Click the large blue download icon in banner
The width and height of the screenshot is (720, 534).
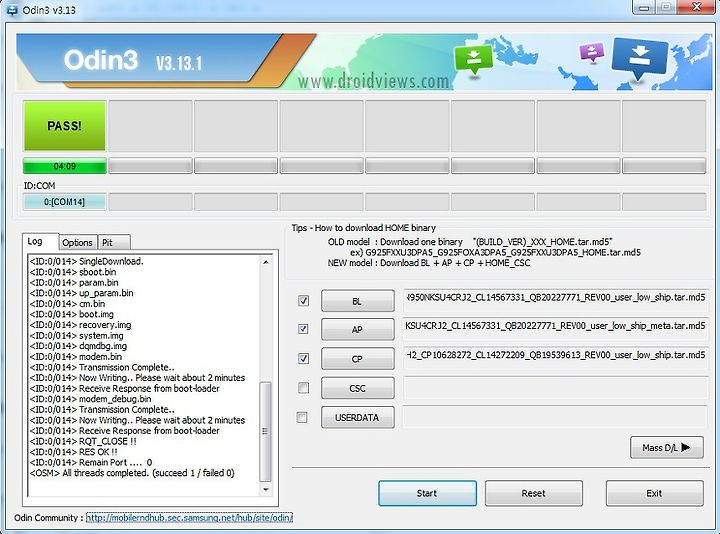click(639, 59)
